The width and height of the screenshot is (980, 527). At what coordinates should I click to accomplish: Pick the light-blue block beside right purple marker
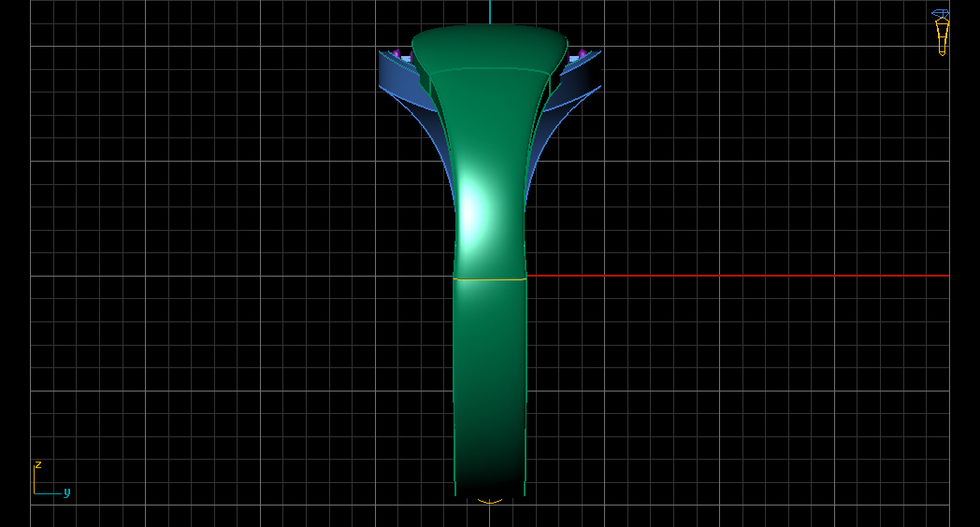click(x=573, y=59)
